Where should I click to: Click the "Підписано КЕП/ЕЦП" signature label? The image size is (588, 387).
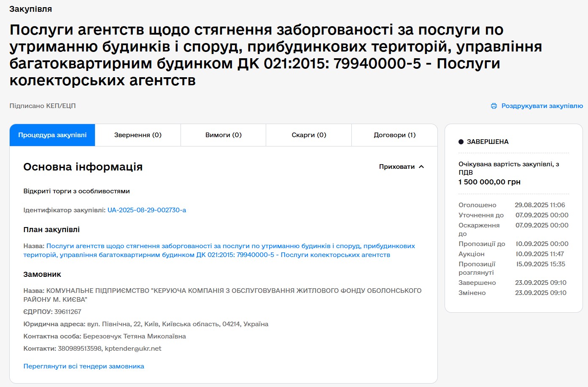pyautogui.click(x=43, y=106)
